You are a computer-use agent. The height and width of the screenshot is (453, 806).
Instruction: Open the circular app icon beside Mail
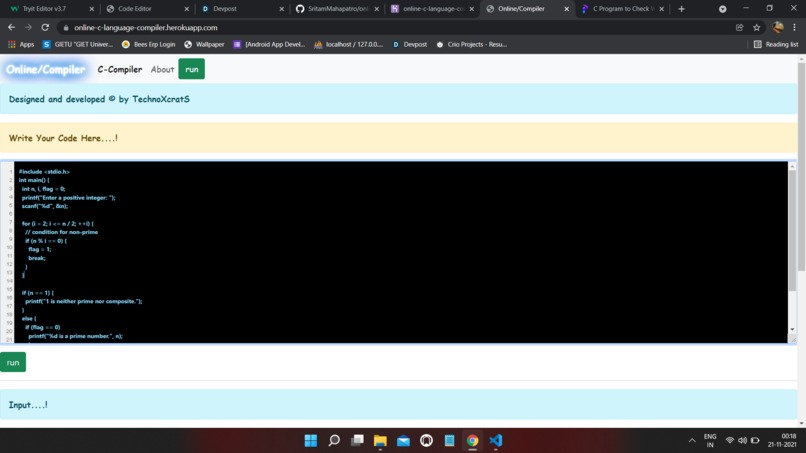[x=426, y=441]
